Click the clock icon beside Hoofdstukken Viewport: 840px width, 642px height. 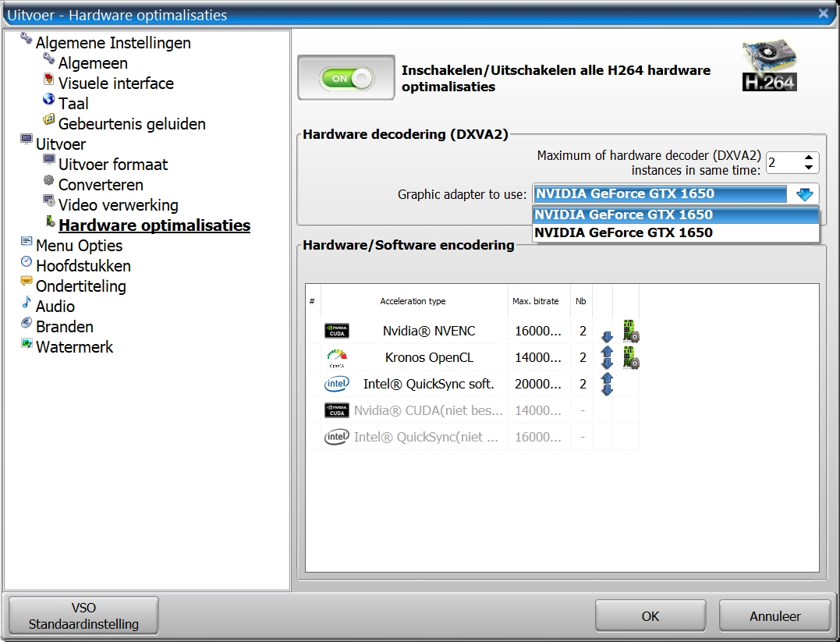(x=26, y=261)
